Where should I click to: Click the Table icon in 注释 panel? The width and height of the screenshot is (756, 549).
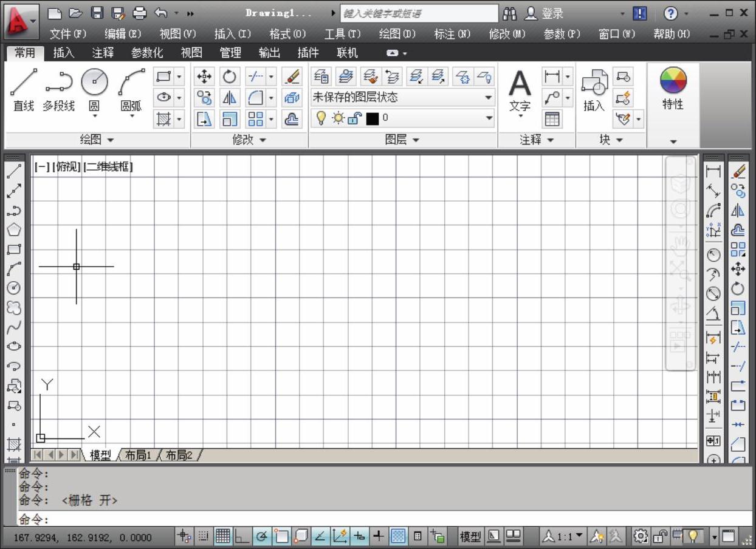(552, 119)
